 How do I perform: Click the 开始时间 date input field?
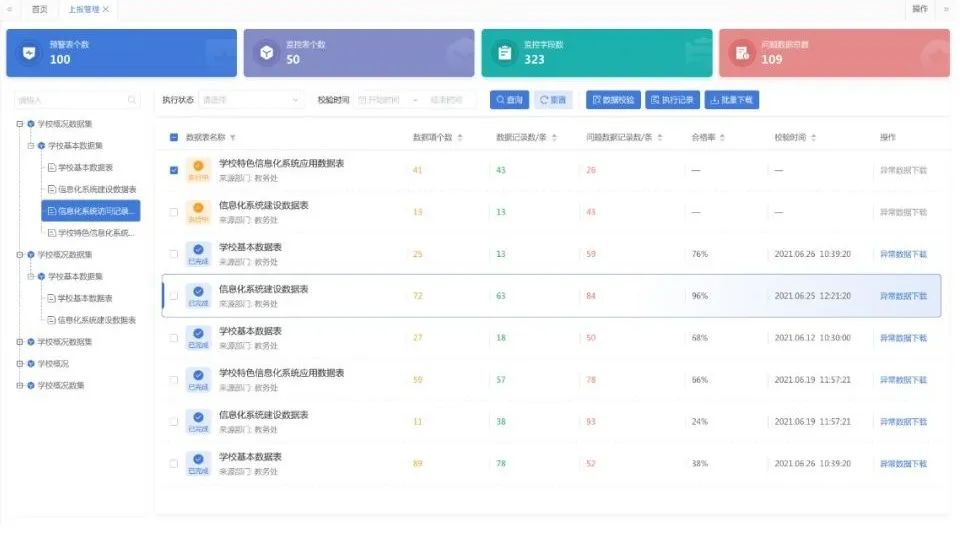(x=384, y=100)
